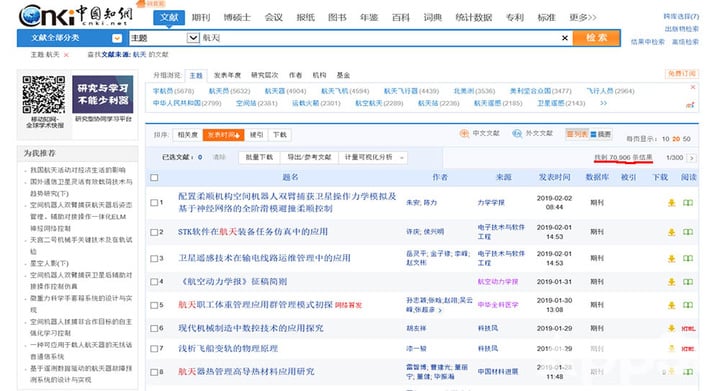Image resolution: width=720 pixels, height=391 pixels.
Task: Download the 卫星遥感技术 article via its download icon
Action: click(671, 258)
